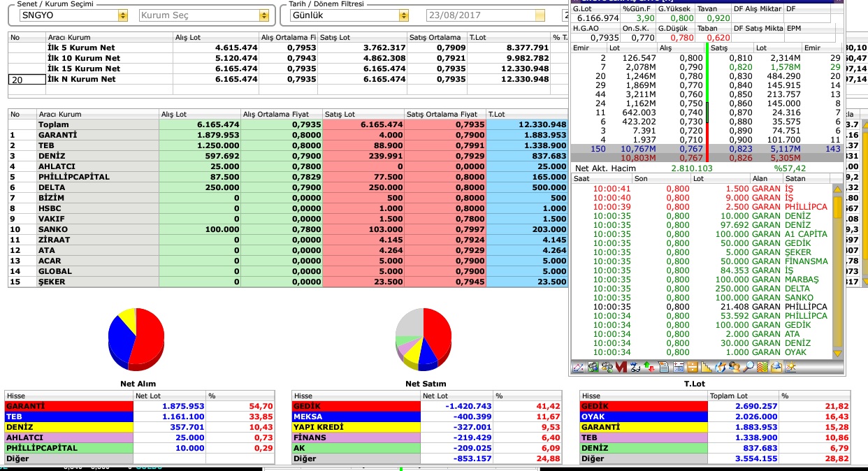Click the red GARANTİ legend row under Net Alım
This screenshot has width=868, height=471.
[x=138, y=405]
